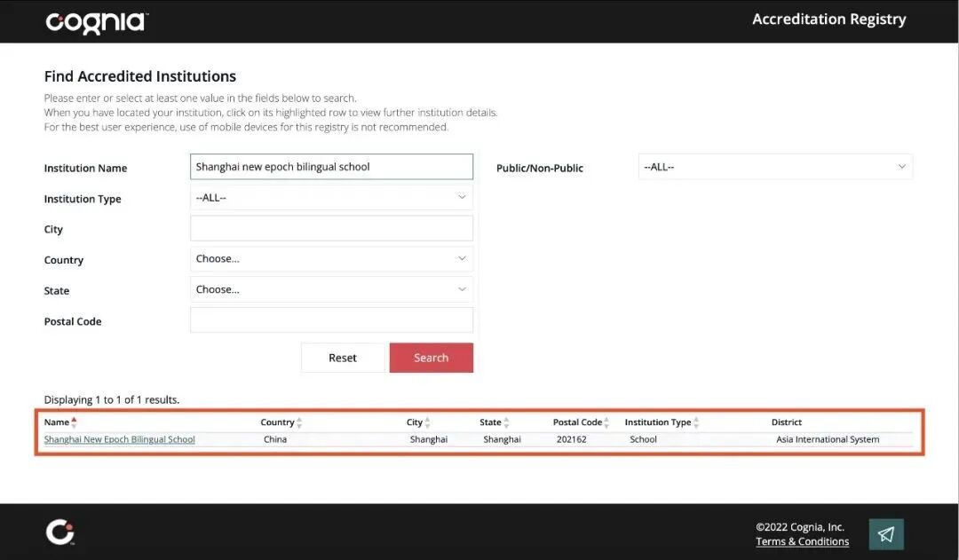Sort results by Country column arrows
This screenshot has width=959, height=560.
299,422
